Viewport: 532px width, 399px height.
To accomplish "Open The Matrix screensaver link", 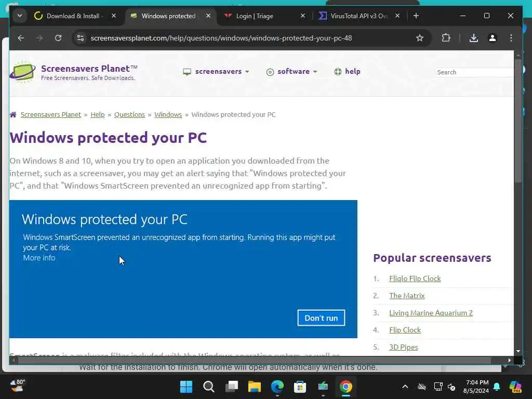I will (407, 296).
